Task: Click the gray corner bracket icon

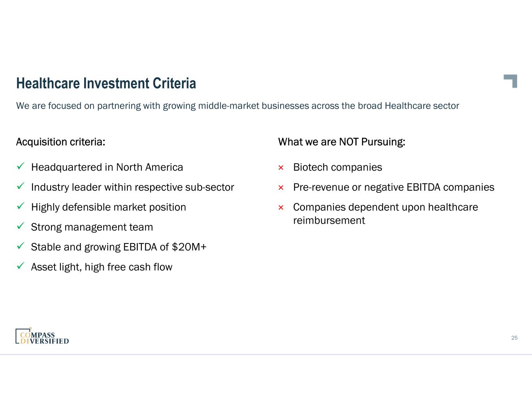Action: point(511,81)
